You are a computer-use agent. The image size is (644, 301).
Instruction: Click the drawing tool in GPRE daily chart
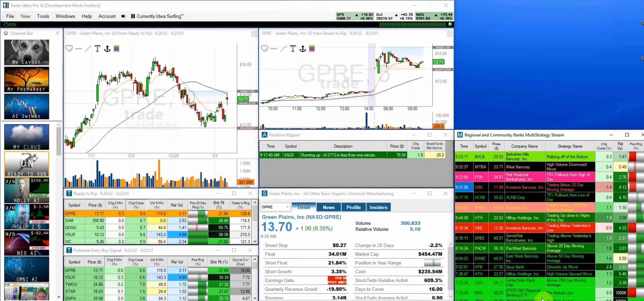coord(88,49)
